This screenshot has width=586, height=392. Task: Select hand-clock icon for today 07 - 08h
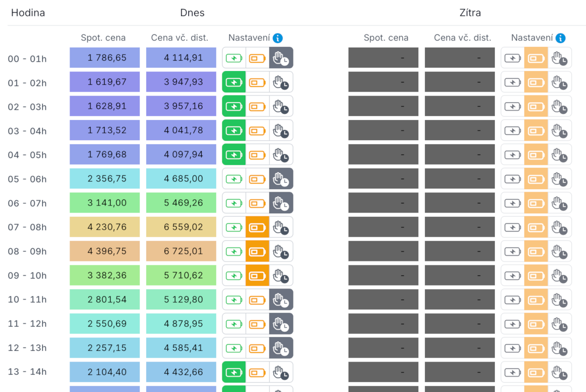281,228
